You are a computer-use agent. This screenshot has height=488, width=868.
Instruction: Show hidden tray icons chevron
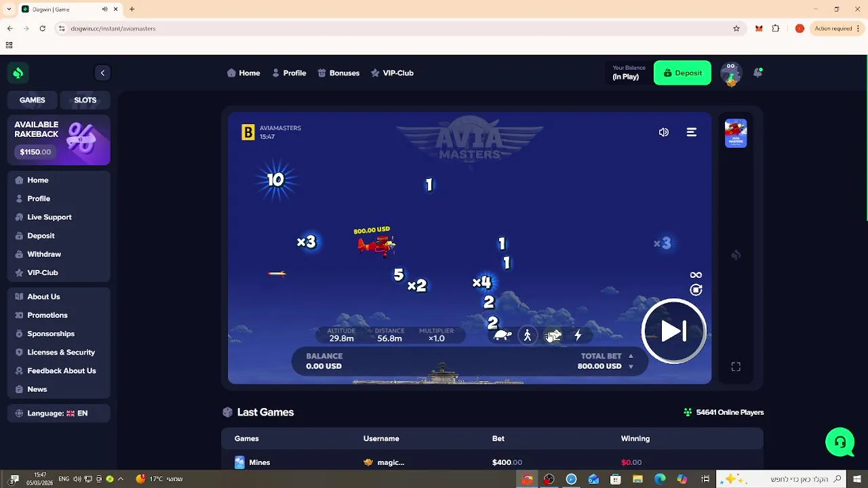pyautogui.click(x=121, y=479)
